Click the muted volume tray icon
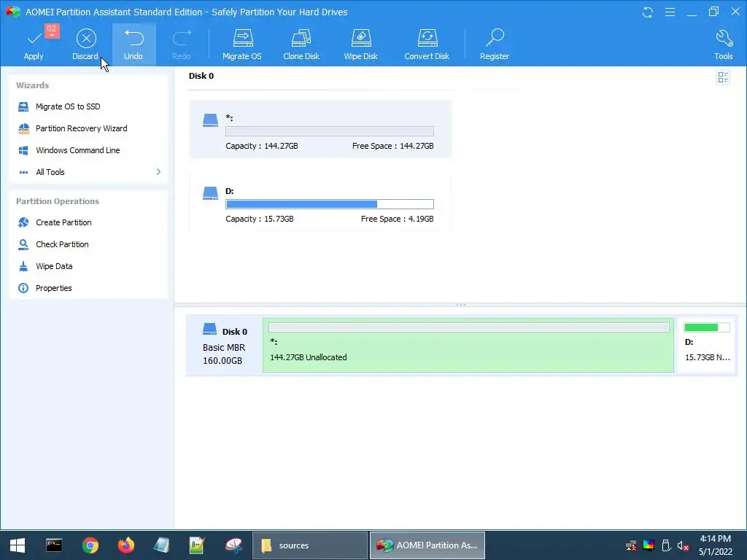Image resolution: width=747 pixels, height=560 pixels. pyautogui.click(x=683, y=545)
